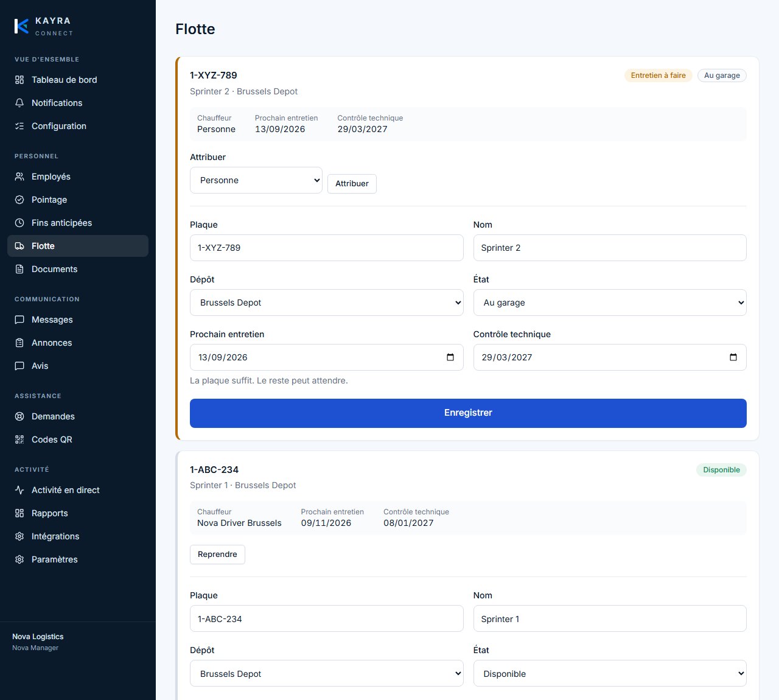Click the Intégrations gear icon
The width and height of the screenshot is (779, 700).
click(19, 536)
